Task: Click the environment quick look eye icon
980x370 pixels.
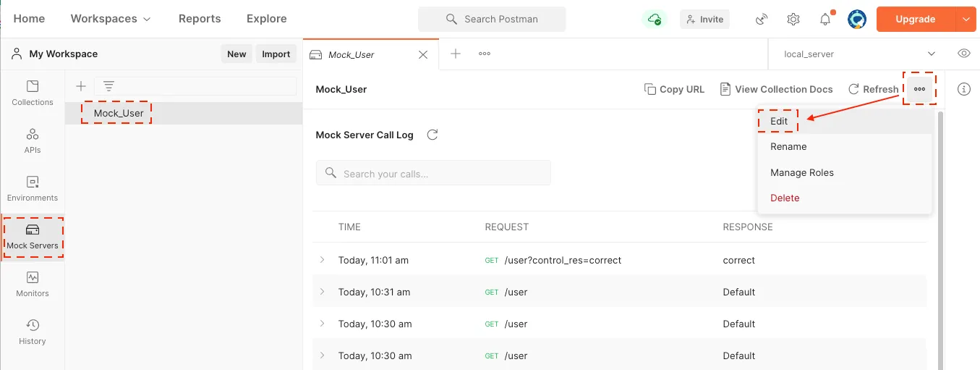Action: [x=963, y=54]
